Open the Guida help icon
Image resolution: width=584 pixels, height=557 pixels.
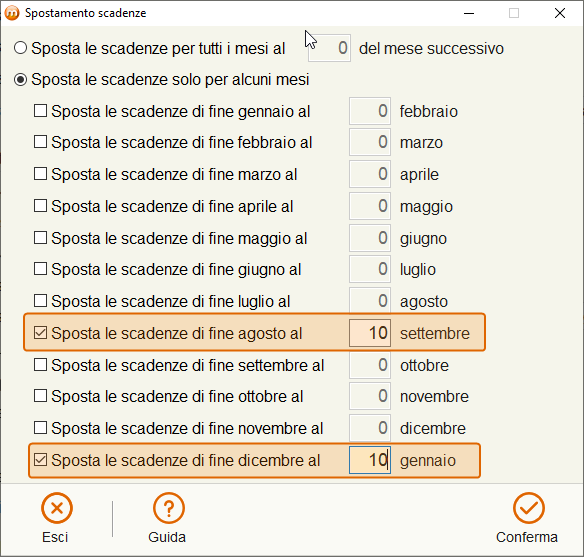click(x=168, y=508)
